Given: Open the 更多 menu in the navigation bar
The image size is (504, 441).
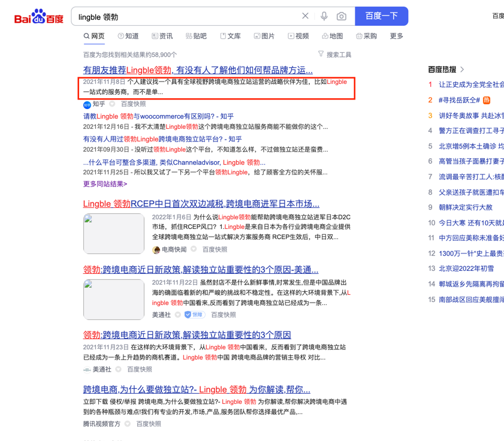Looking at the screenshot, I should pyautogui.click(x=396, y=36).
